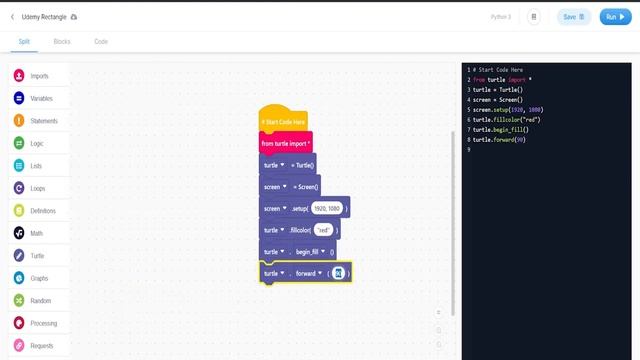
Task: Edit the "red" fillcolor value field
Action: pyautogui.click(x=323, y=230)
